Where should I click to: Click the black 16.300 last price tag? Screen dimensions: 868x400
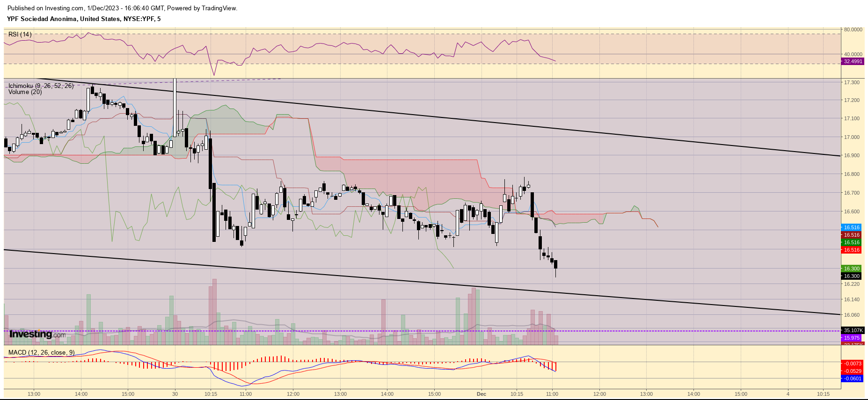click(852, 276)
